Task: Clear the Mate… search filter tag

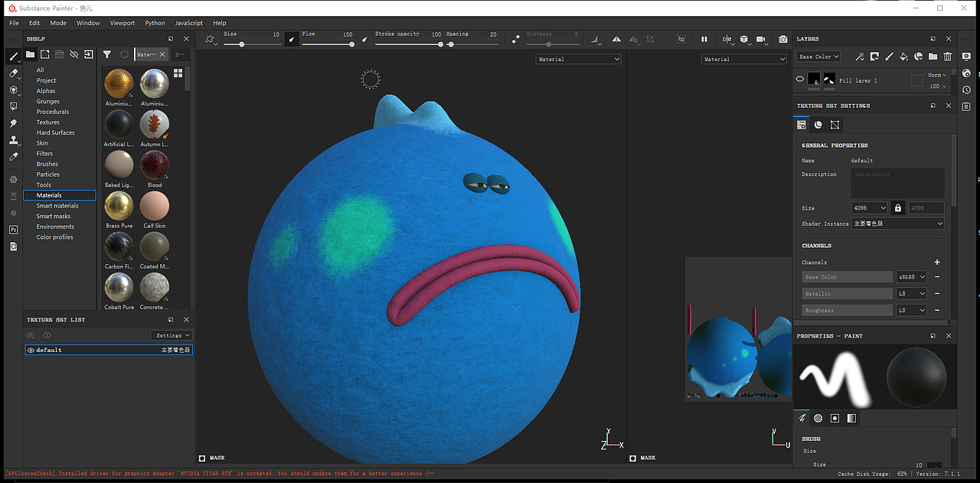Action: click(x=162, y=54)
